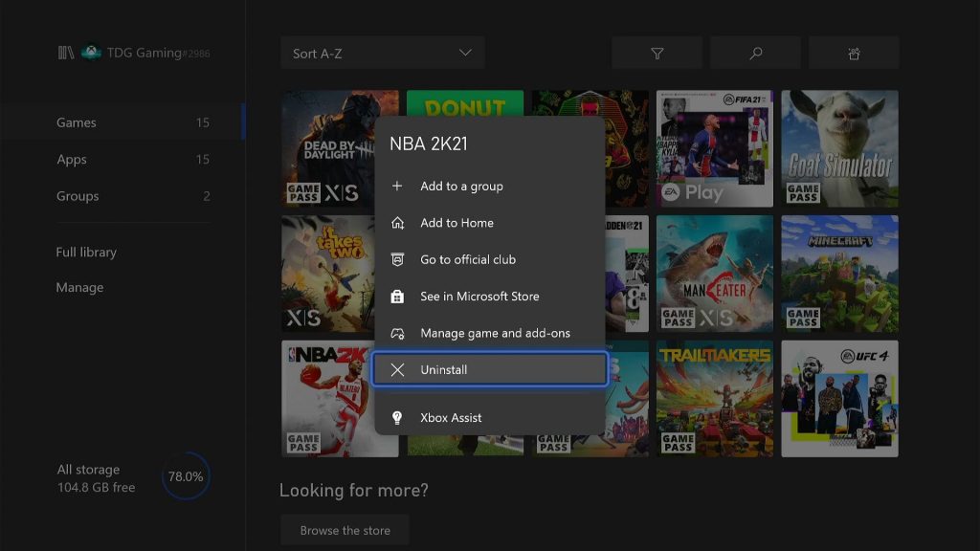Click the filter funnel icon

point(657,54)
